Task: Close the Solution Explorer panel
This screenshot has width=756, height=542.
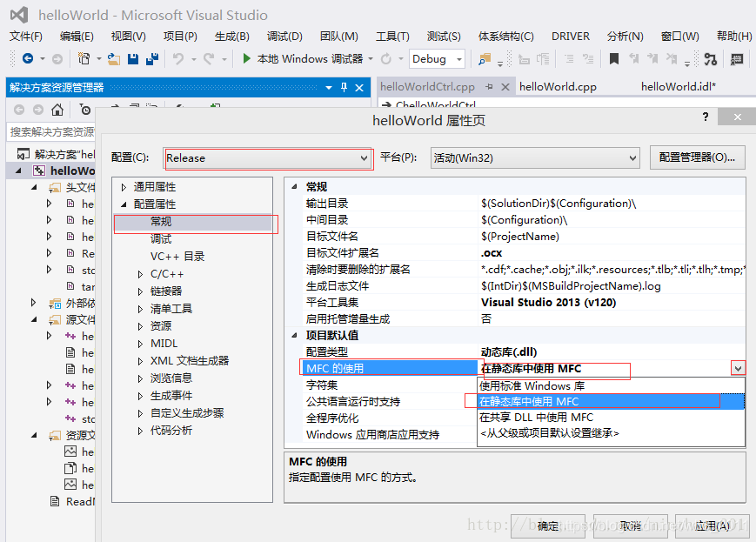Action: tap(359, 88)
